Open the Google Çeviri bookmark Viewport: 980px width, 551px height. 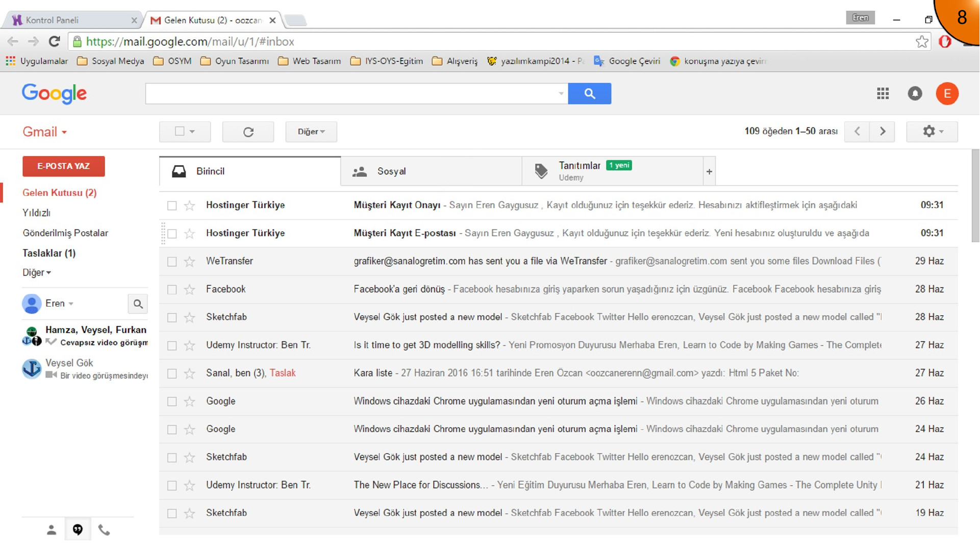(627, 61)
